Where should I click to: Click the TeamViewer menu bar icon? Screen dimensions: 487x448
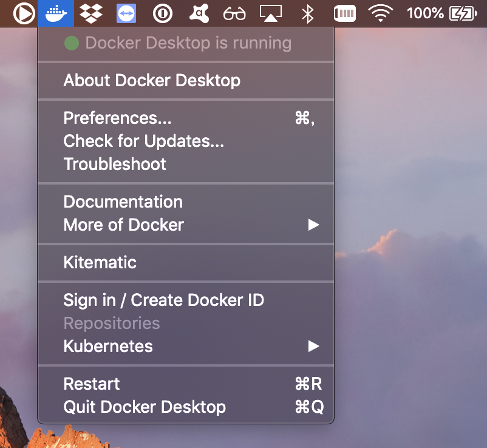pyautogui.click(x=126, y=13)
